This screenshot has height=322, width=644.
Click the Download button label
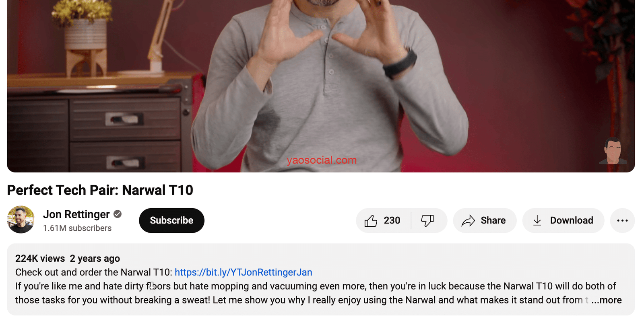click(x=572, y=221)
